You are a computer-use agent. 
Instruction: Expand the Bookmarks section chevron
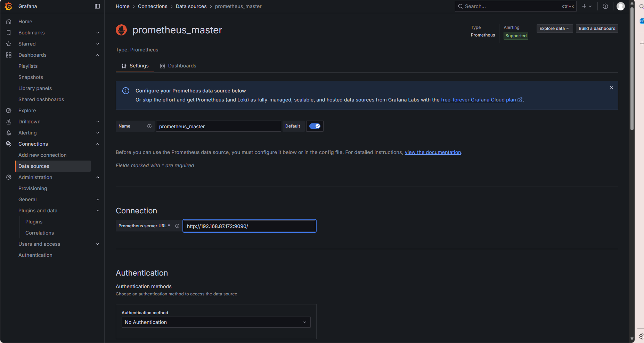pyautogui.click(x=98, y=33)
